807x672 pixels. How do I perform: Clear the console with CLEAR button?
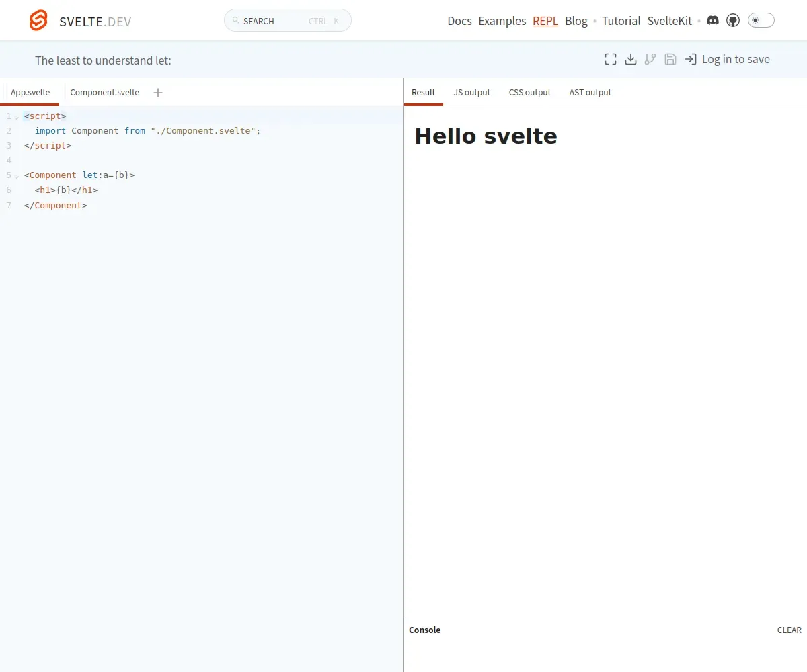790,630
